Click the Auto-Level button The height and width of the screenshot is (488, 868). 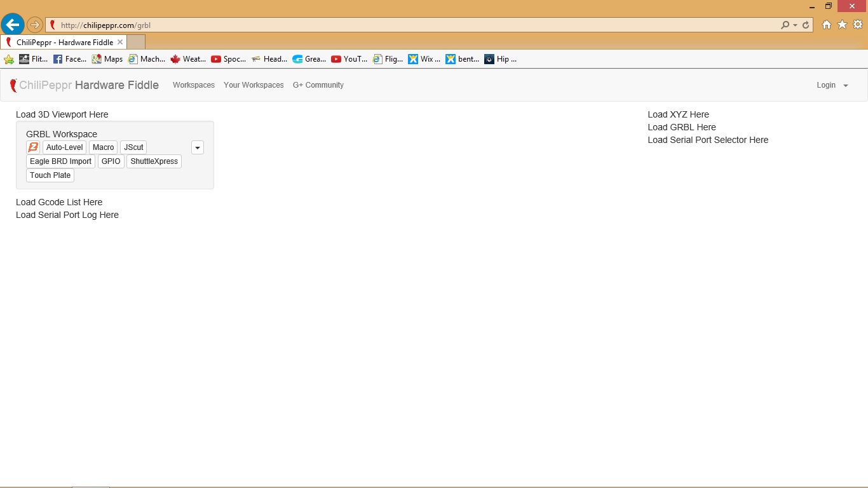[x=64, y=147]
